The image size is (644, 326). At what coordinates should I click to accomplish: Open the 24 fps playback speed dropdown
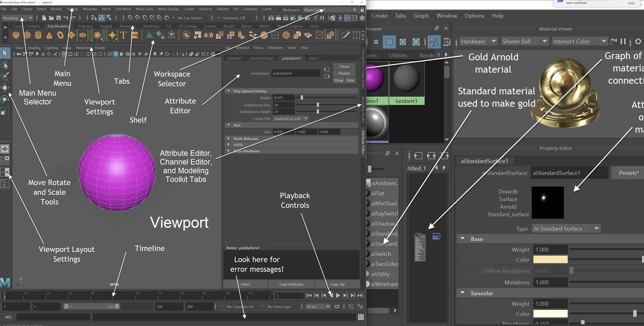[x=328, y=306]
